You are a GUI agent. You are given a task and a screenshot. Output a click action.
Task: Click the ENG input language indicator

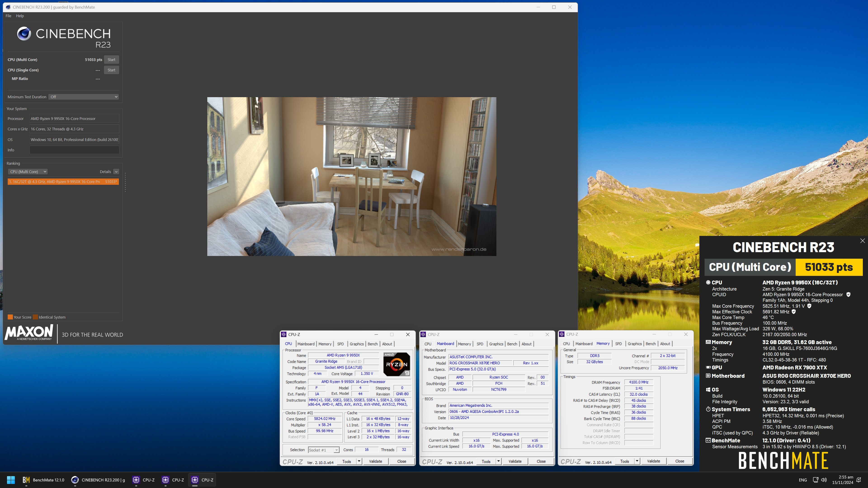coord(803,480)
